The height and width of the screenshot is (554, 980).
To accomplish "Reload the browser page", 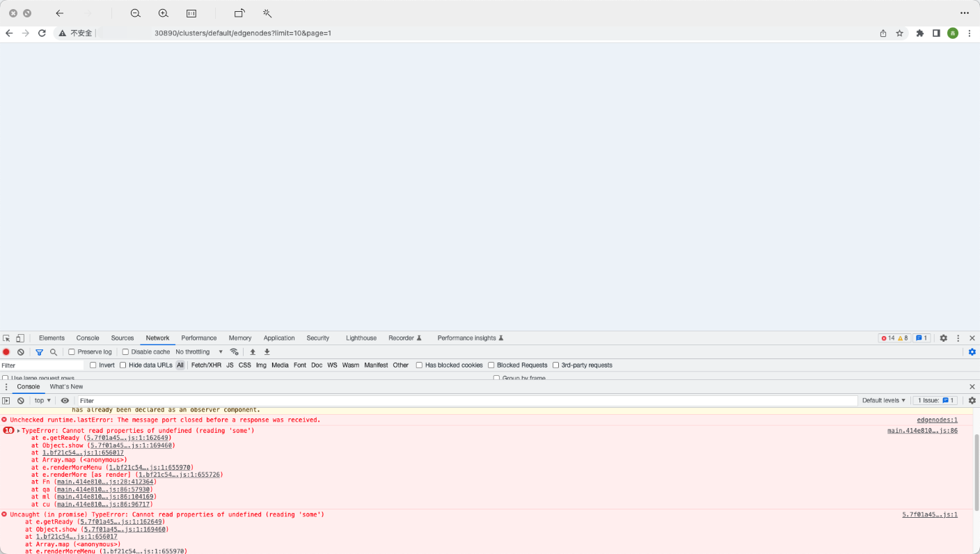I will click(x=42, y=33).
